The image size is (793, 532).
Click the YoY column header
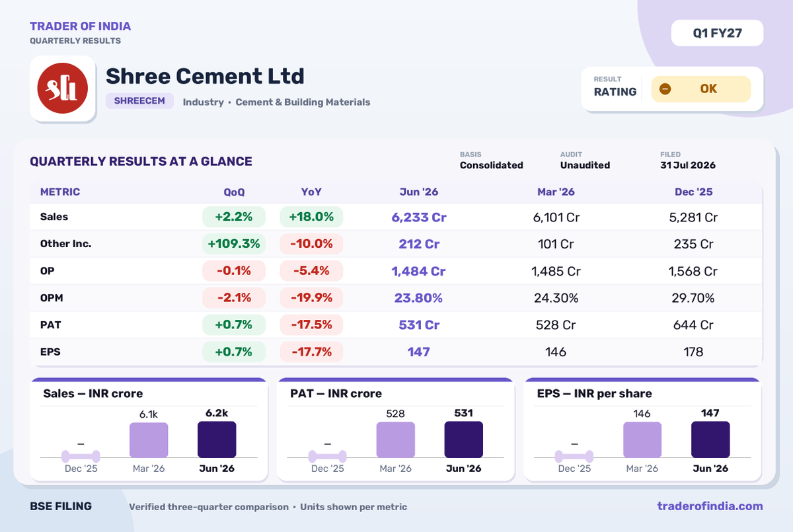pos(311,192)
